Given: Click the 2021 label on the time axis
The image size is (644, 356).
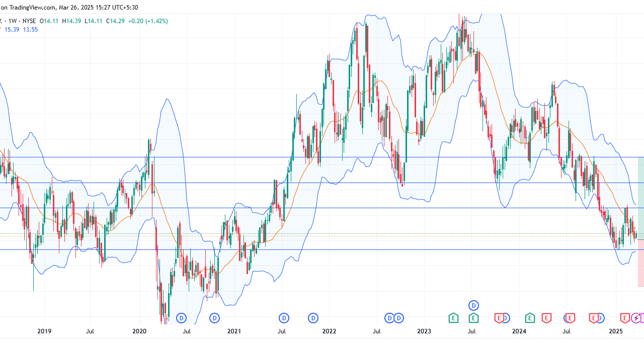Looking at the screenshot, I should 234,331.
